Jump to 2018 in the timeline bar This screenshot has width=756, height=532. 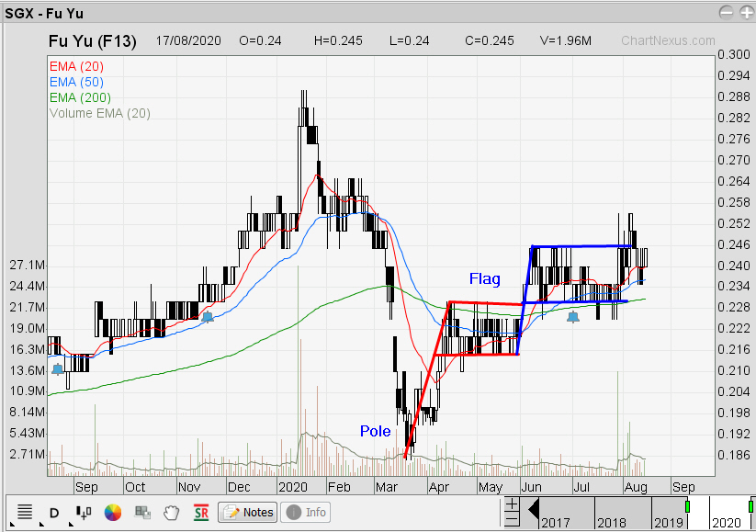(x=612, y=523)
